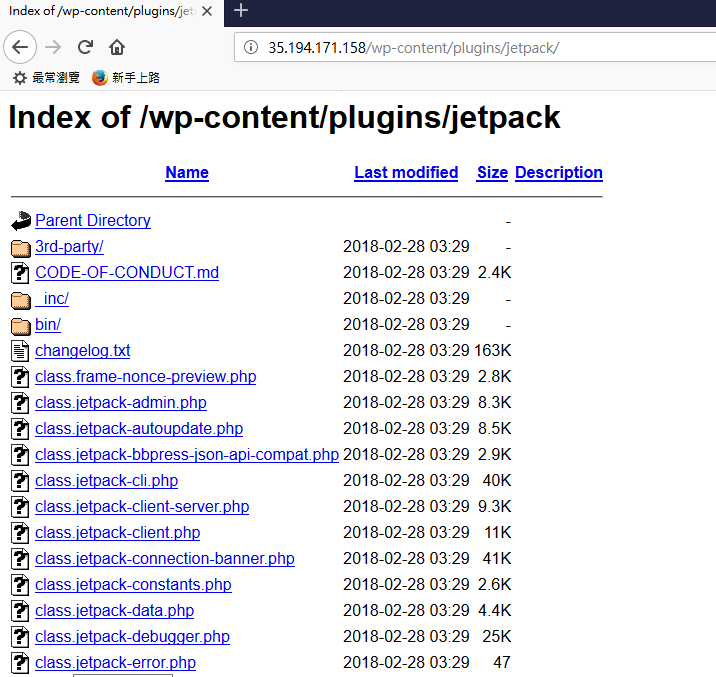Open class.jetpack-bbpress-json-api-compat.php link

point(187,455)
